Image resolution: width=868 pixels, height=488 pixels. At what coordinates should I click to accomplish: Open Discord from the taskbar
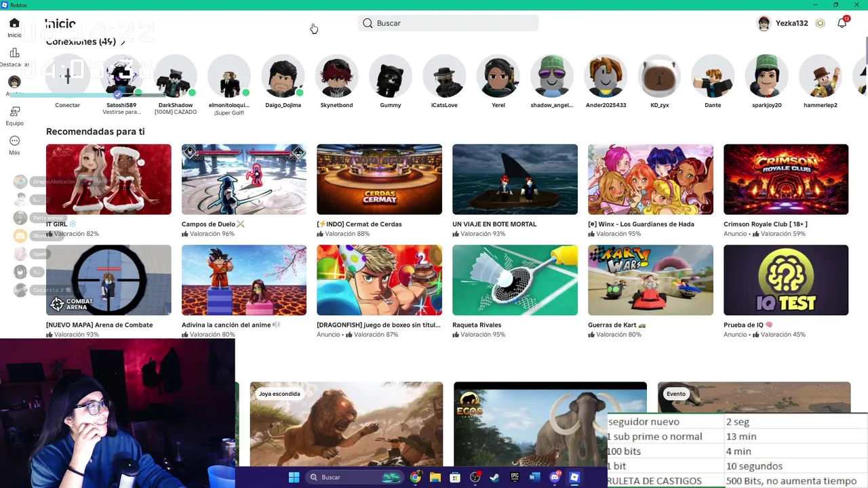[x=555, y=477]
